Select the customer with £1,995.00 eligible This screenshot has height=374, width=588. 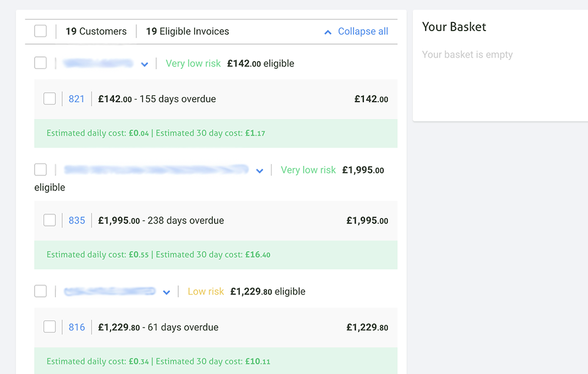click(x=41, y=170)
